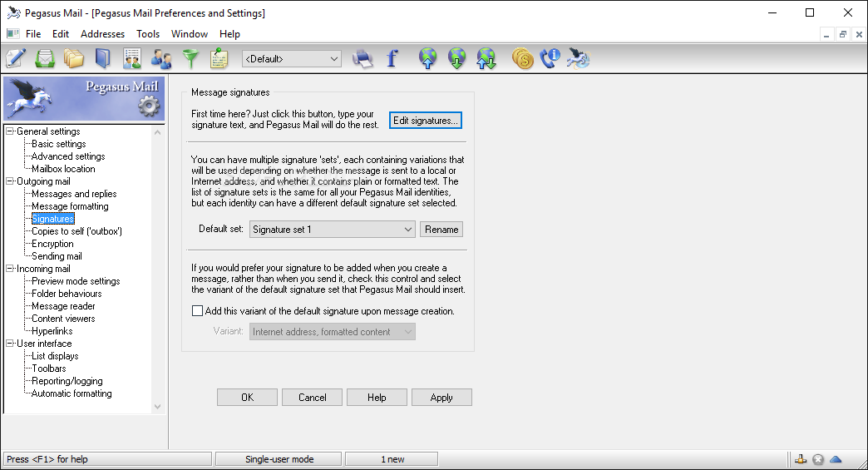This screenshot has height=470, width=868.
Task: Click the Cancel button
Action: click(313, 398)
